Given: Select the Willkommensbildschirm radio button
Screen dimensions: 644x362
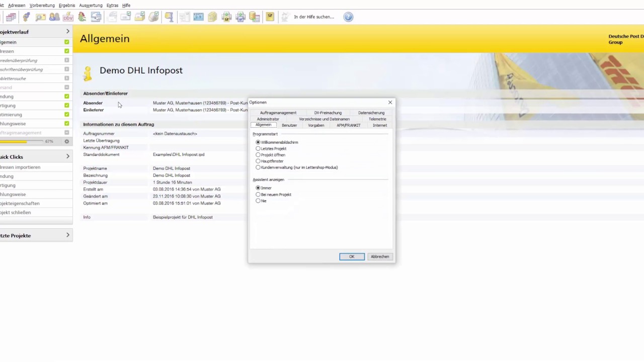Looking at the screenshot, I should click(258, 142).
